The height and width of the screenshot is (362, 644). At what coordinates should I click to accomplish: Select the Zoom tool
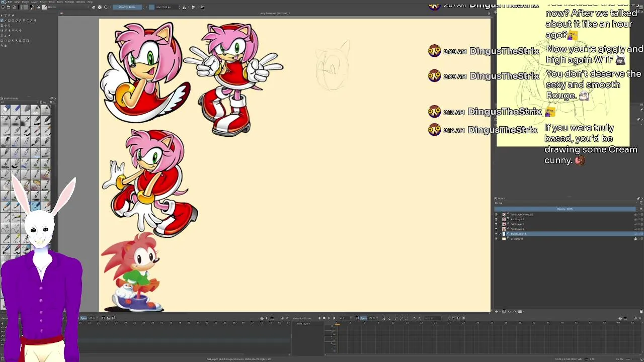[x=2, y=46]
